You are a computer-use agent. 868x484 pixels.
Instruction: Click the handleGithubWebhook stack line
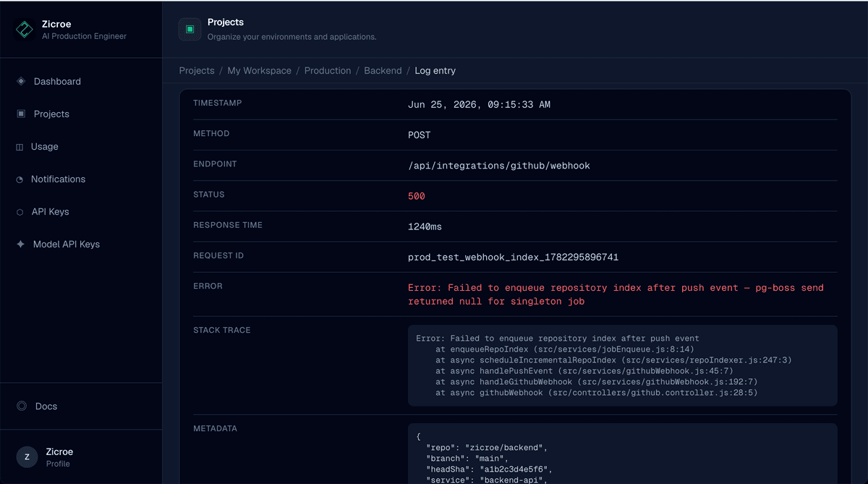(x=596, y=381)
